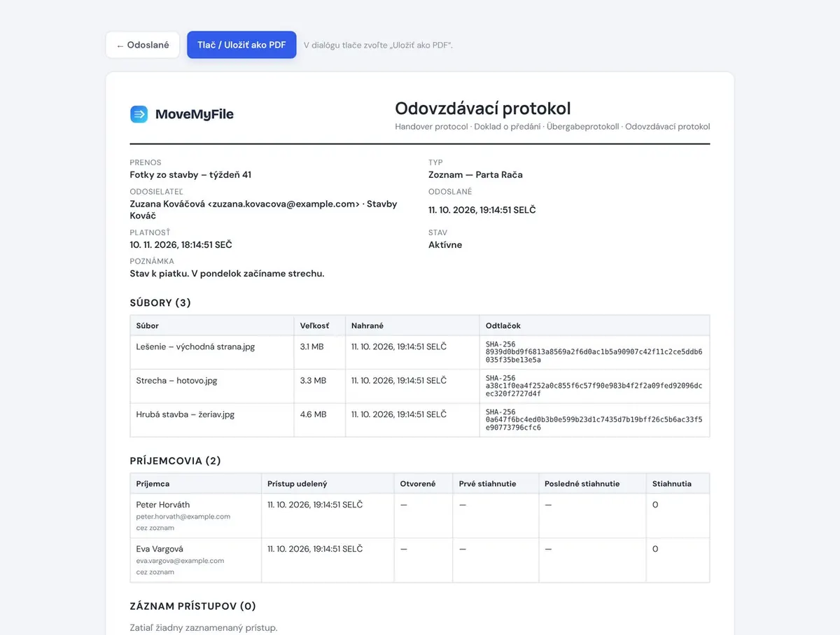This screenshot has width=840, height=635.
Task: Click SHA-256 hash starting 0a647f6b
Action: pyautogui.click(x=594, y=424)
